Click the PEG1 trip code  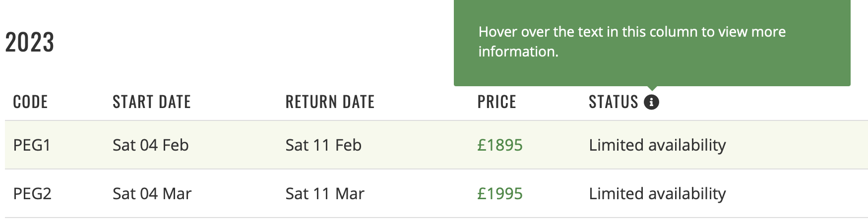pos(32,145)
